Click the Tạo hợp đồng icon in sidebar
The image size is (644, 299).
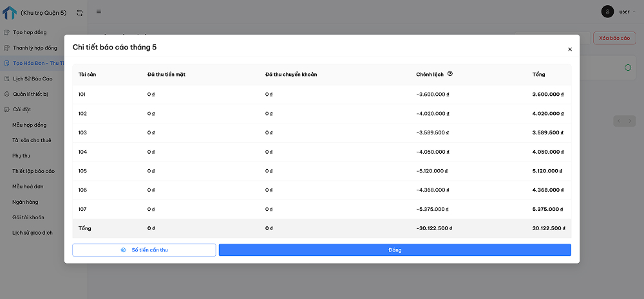(6, 32)
